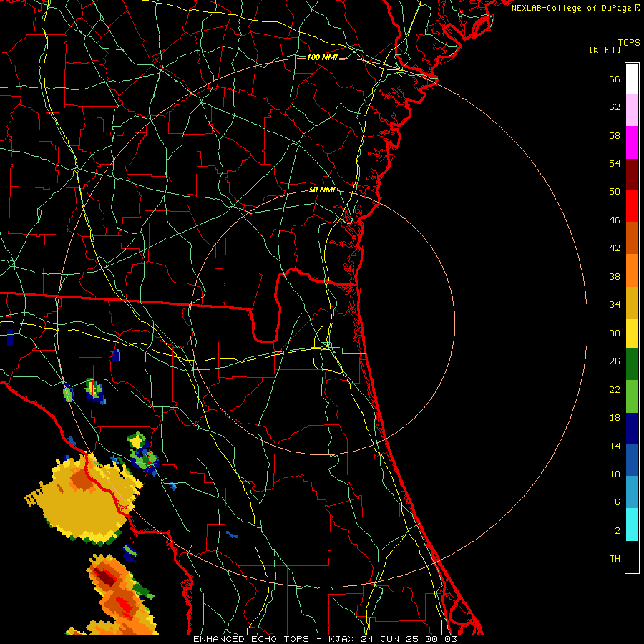Click the orange 38-42 kft legend swatch
644x644 pixels.
tap(632, 270)
